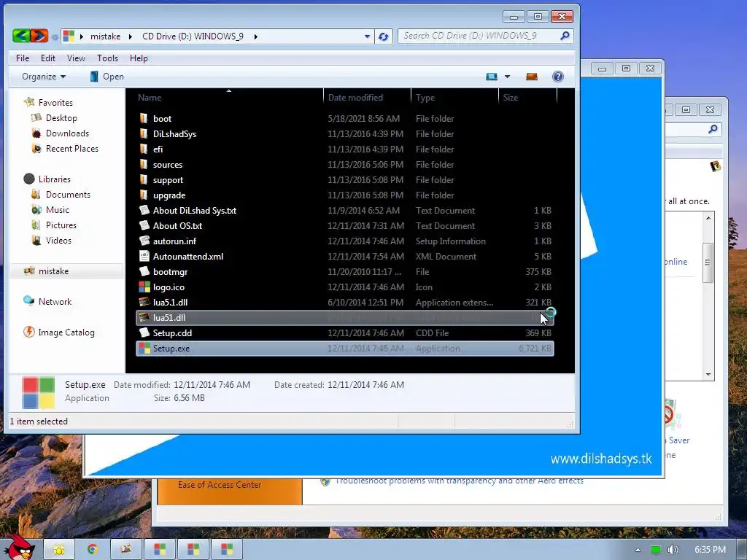Screen dimensions: 747x560
Task: Select Downloads in the navigation pane
Action: [x=67, y=133]
